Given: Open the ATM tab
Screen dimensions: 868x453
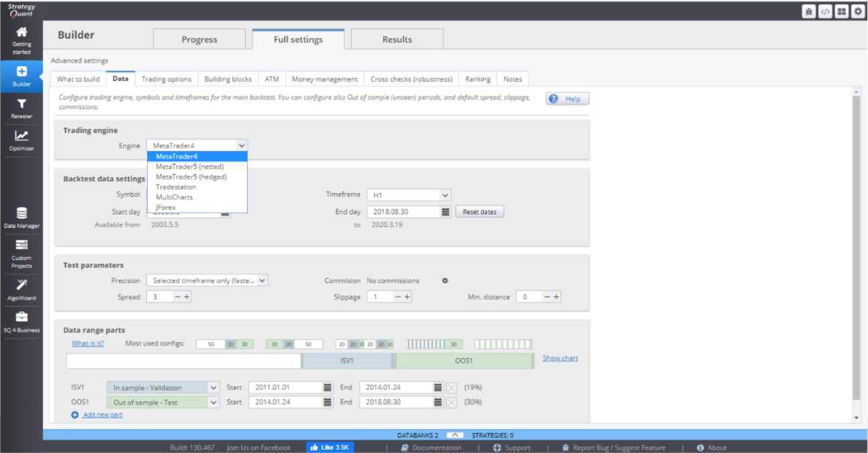Looking at the screenshot, I should 272,79.
